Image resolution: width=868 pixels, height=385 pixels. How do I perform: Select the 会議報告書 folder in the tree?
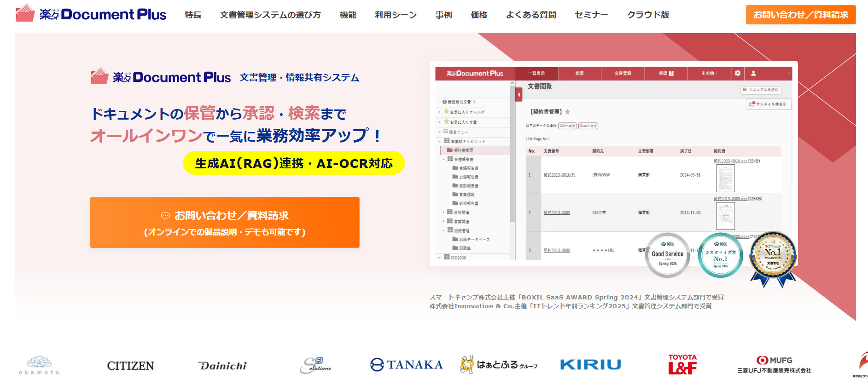coord(466,168)
